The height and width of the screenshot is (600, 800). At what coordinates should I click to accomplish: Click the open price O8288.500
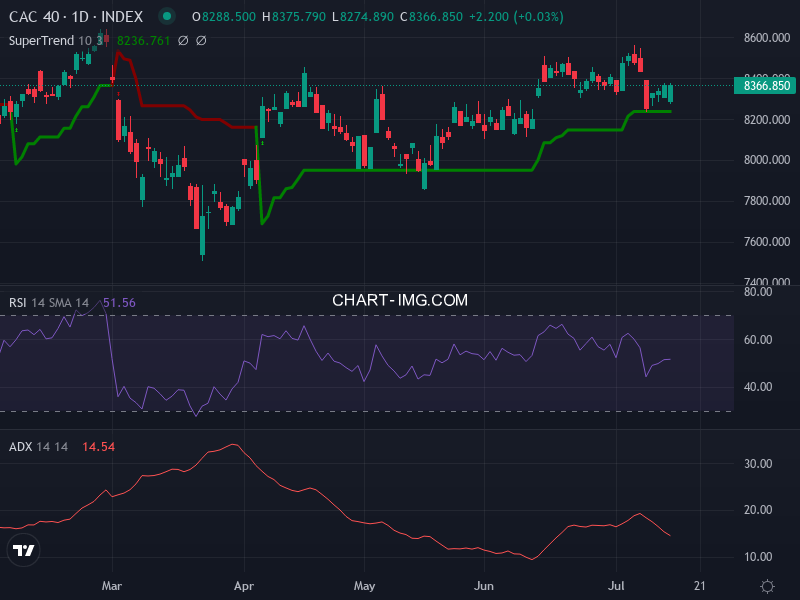[x=224, y=17]
